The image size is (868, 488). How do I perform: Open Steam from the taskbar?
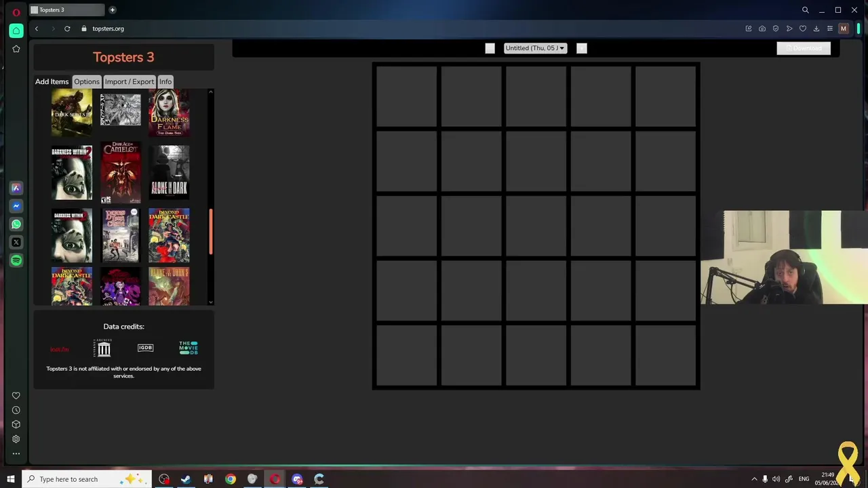click(x=186, y=479)
